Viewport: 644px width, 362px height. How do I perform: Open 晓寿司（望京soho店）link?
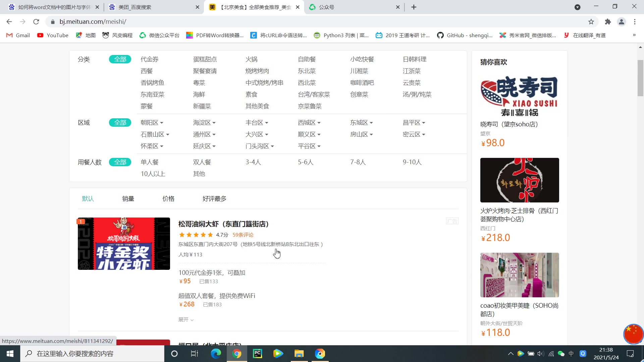click(509, 124)
